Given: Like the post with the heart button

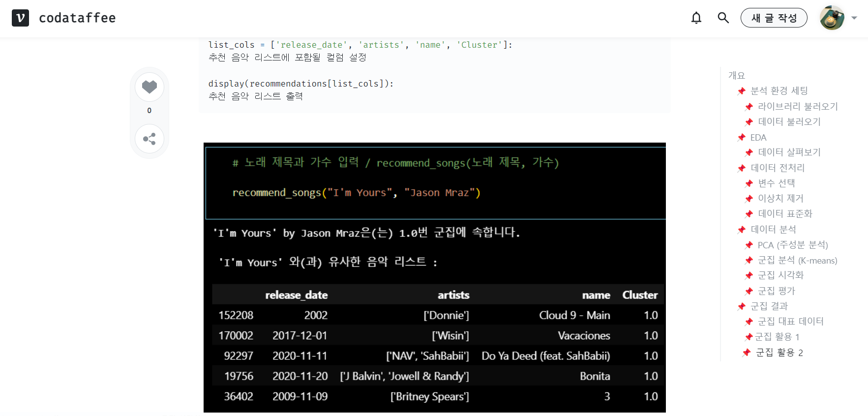Looking at the screenshot, I should (150, 87).
